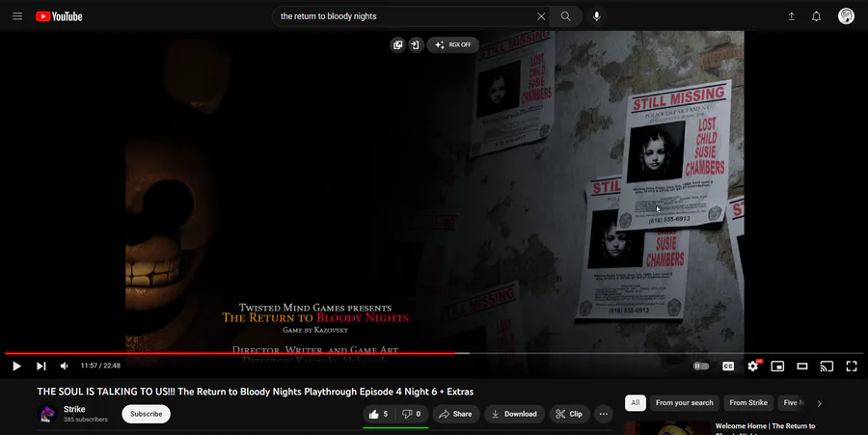This screenshot has width=868, height=435.
Task: Toggle the autoplay switch
Action: tap(701, 366)
